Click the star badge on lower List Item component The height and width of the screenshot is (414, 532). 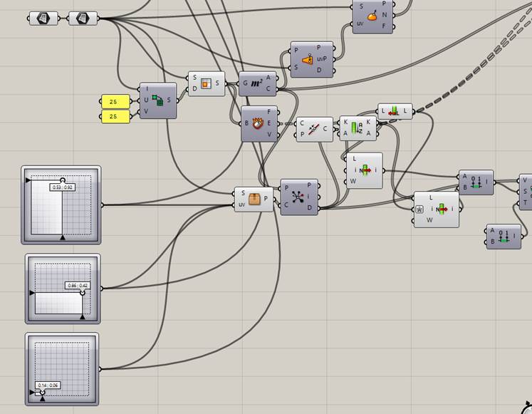click(x=420, y=209)
